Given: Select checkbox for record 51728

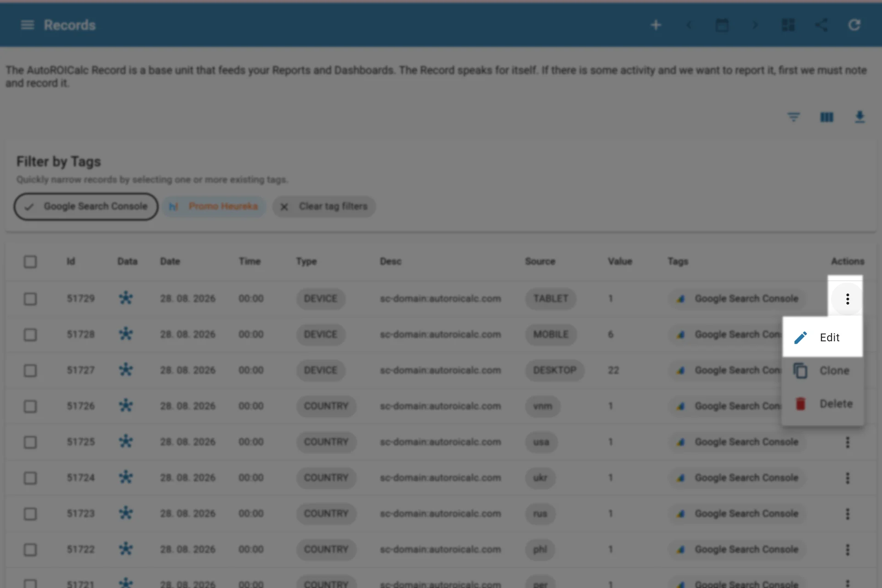Looking at the screenshot, I should pos(30,335).
